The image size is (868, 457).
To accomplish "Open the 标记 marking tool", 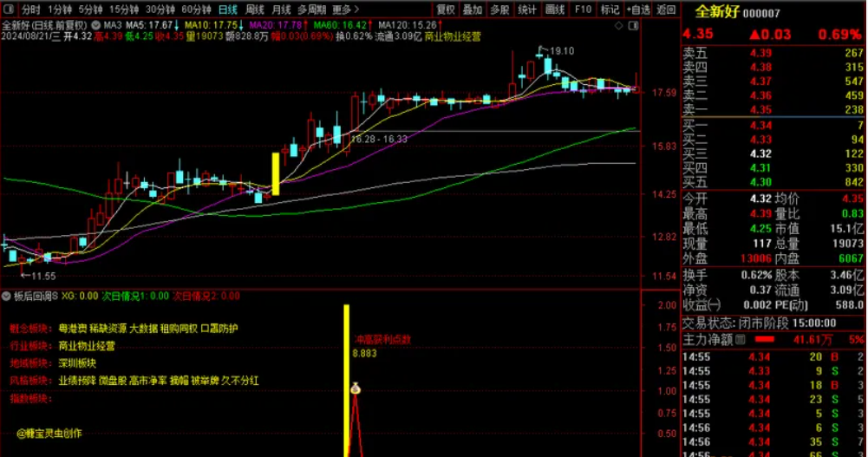I will click(x=610, y=10).
